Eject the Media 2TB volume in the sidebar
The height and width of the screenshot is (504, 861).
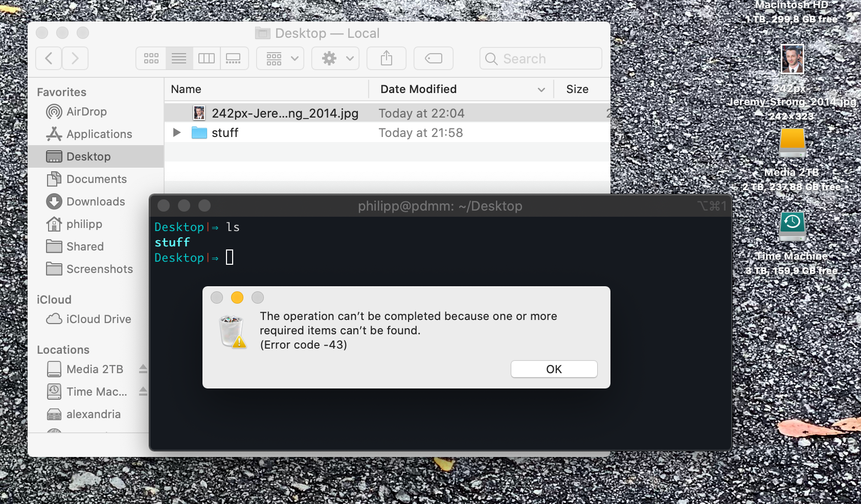(143, 369)
